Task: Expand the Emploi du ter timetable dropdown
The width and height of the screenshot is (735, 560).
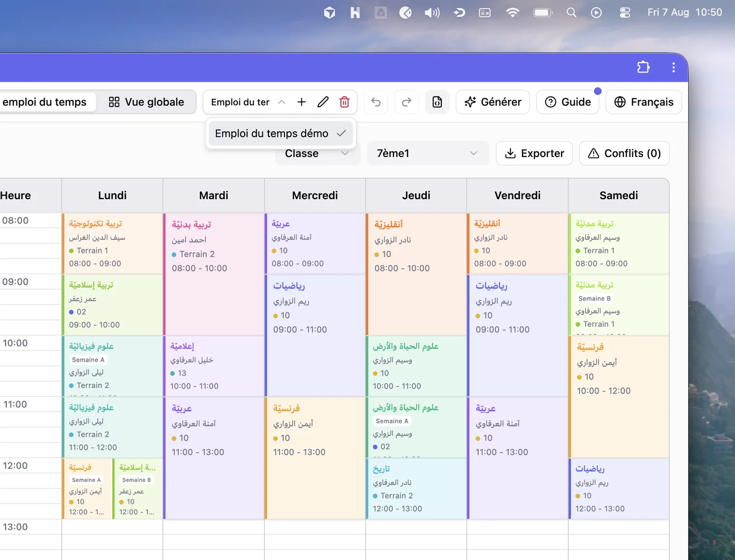Action: (248, 102)
